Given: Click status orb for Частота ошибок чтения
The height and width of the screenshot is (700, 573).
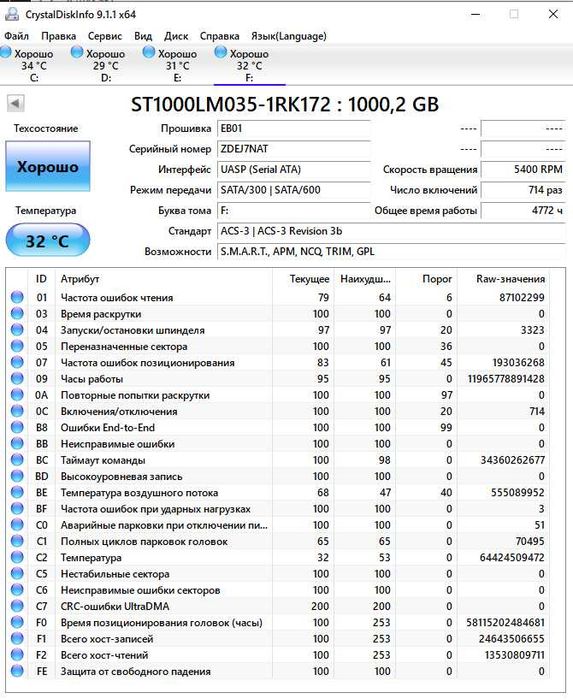Looking at the screenshot, I should (x=17, y=297).
